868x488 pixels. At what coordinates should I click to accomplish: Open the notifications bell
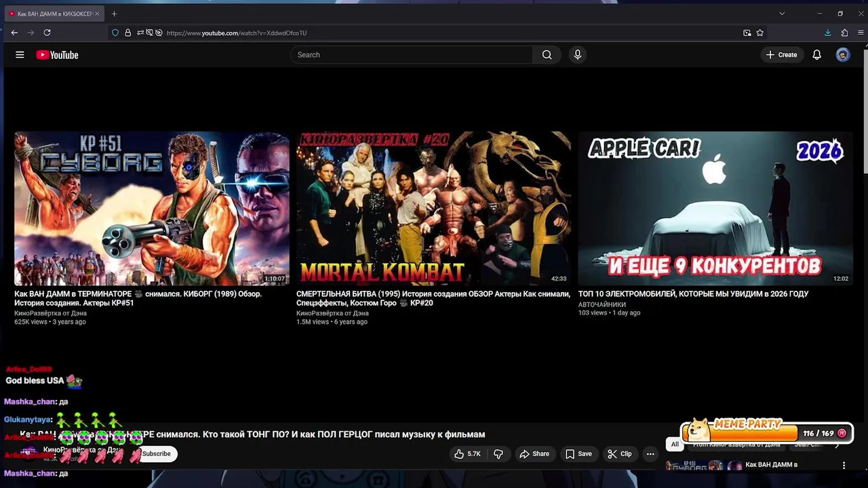pos(816,55)
